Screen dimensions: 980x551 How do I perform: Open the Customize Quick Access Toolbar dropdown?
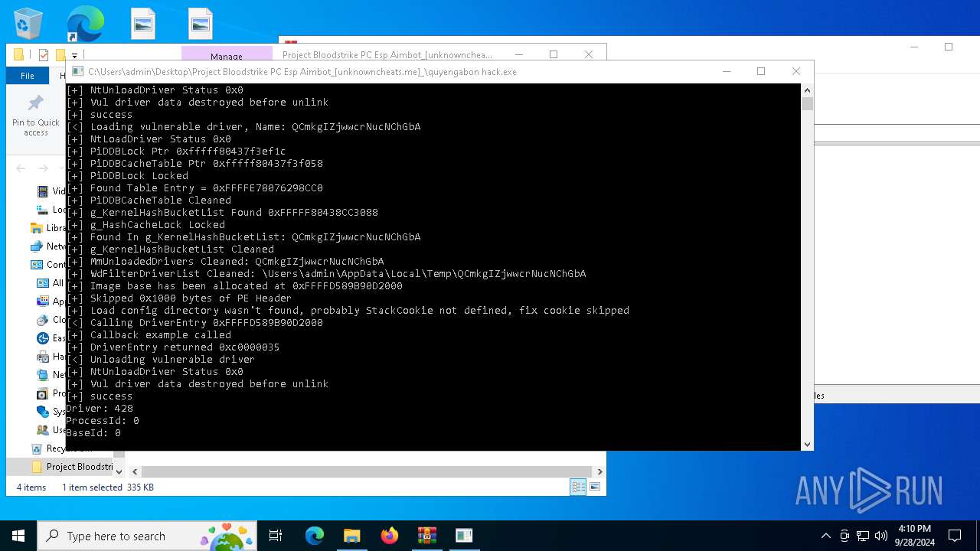tap(74, 56)
